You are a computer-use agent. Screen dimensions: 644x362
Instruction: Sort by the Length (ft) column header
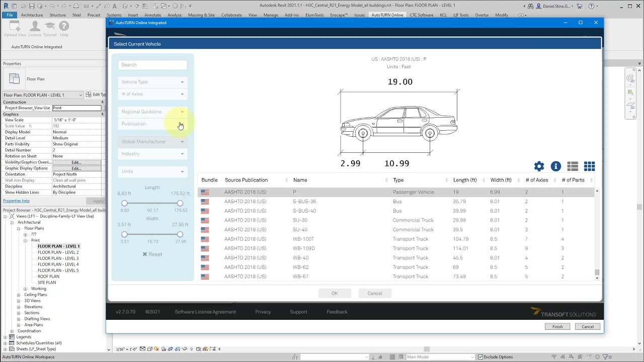point(465,180)
